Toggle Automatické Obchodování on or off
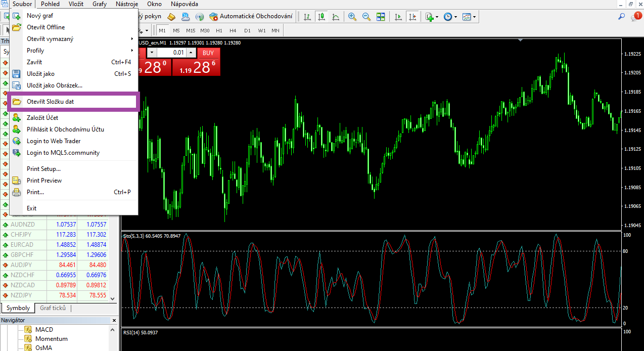644x351 pixels. 251,17
